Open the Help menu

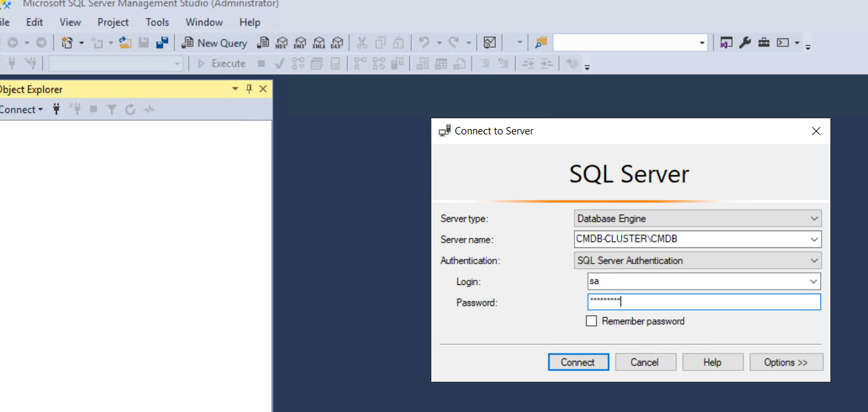250,22
